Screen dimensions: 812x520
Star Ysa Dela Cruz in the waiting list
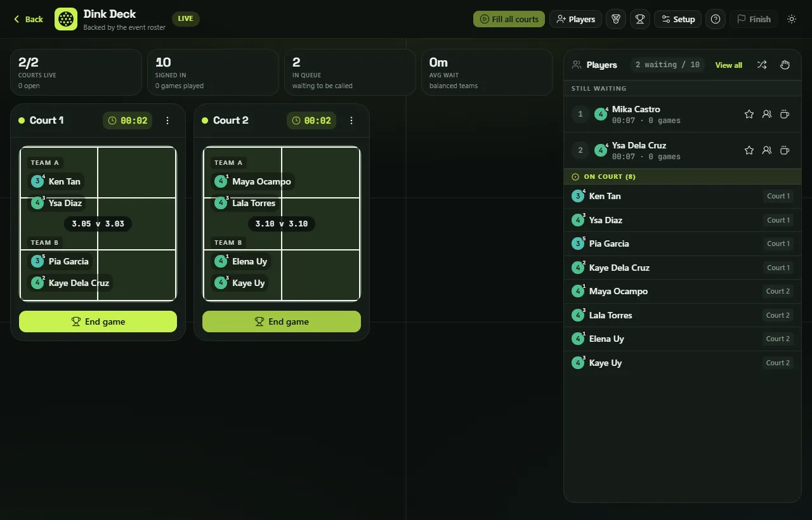click(749, 150)
